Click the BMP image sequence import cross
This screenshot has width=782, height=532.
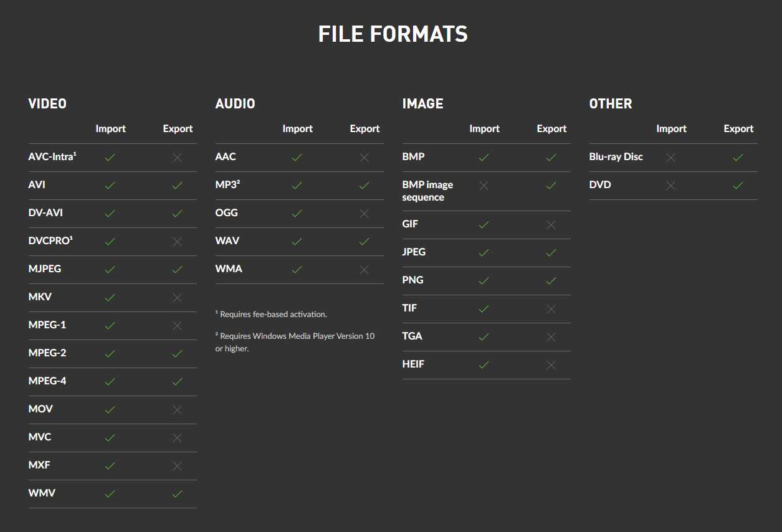(x=484, y=186)
